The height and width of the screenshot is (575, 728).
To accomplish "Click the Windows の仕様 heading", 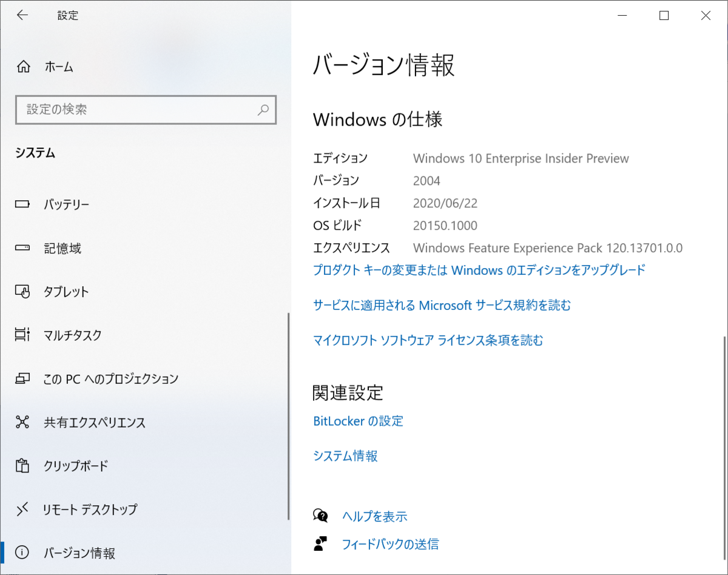I will point(377,119).
